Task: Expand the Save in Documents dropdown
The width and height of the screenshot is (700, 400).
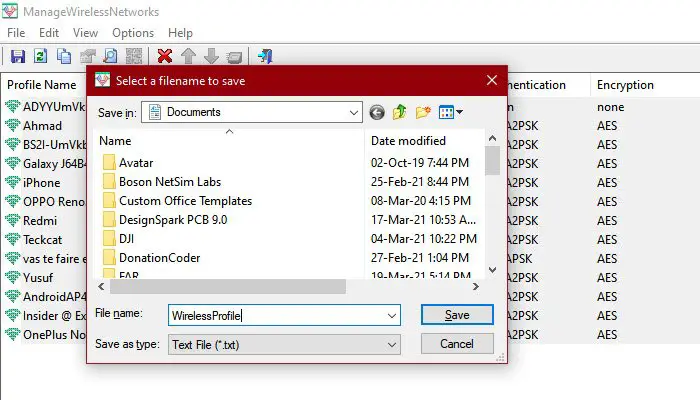Action: 354,112
